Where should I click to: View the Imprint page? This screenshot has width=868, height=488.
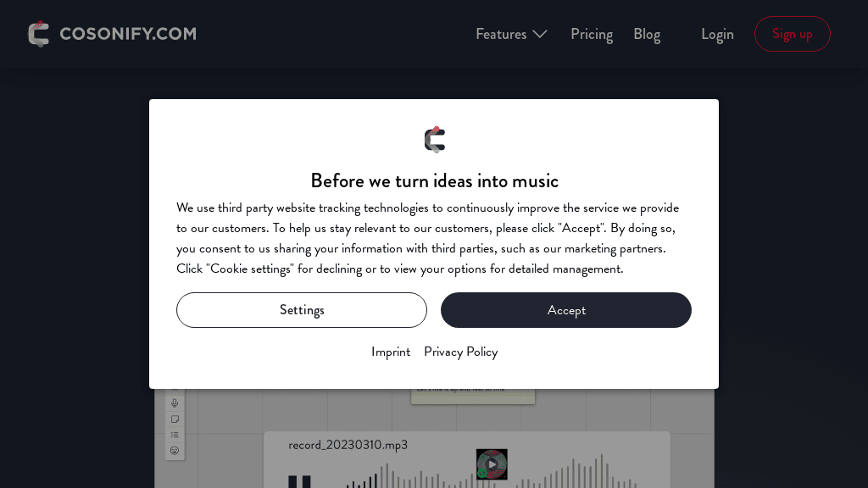point(391,352)
